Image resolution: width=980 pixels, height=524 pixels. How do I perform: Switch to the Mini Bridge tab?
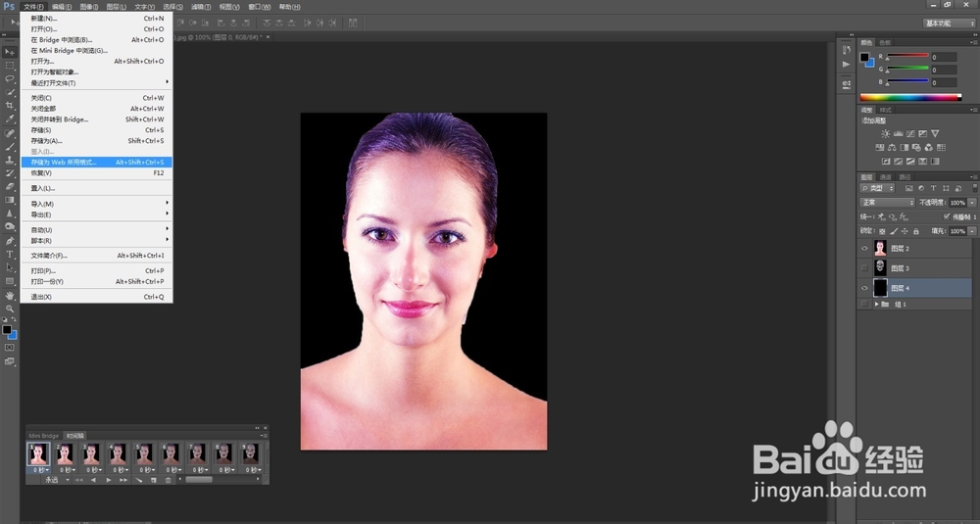[x=44, y=435]
